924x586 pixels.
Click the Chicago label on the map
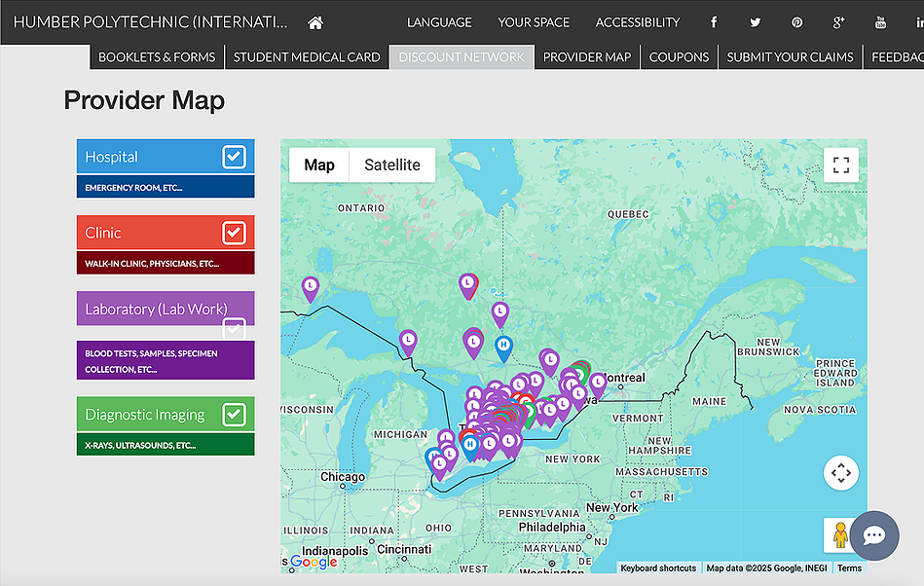(343, 476)
